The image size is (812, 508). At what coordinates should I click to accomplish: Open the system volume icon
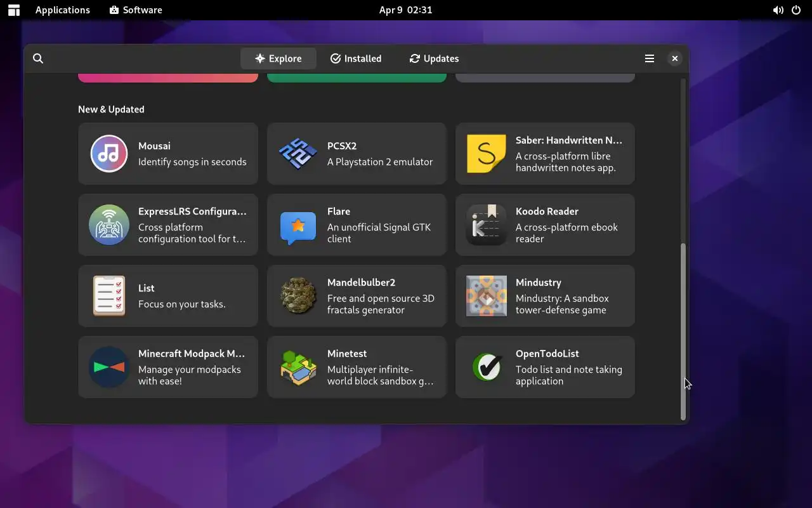click(778, 10)
